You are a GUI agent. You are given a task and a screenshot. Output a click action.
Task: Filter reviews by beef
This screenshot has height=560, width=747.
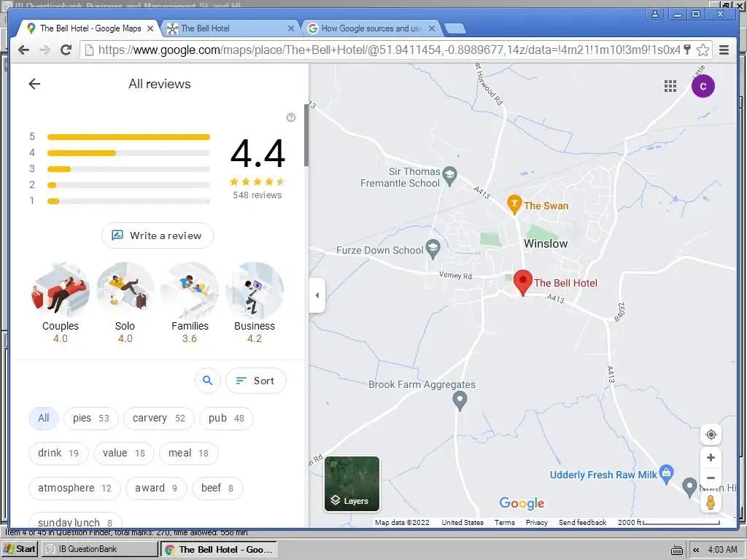(x=217, y=488)
